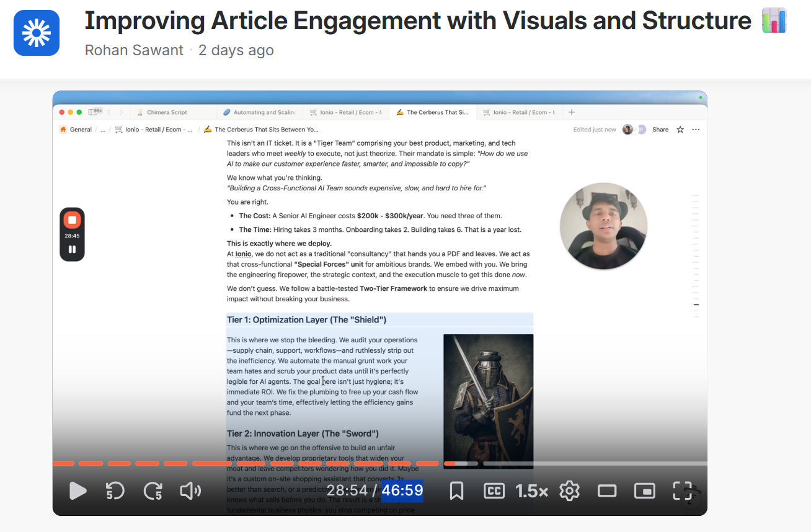Toggle closed captions in the video player

(494, 490)
